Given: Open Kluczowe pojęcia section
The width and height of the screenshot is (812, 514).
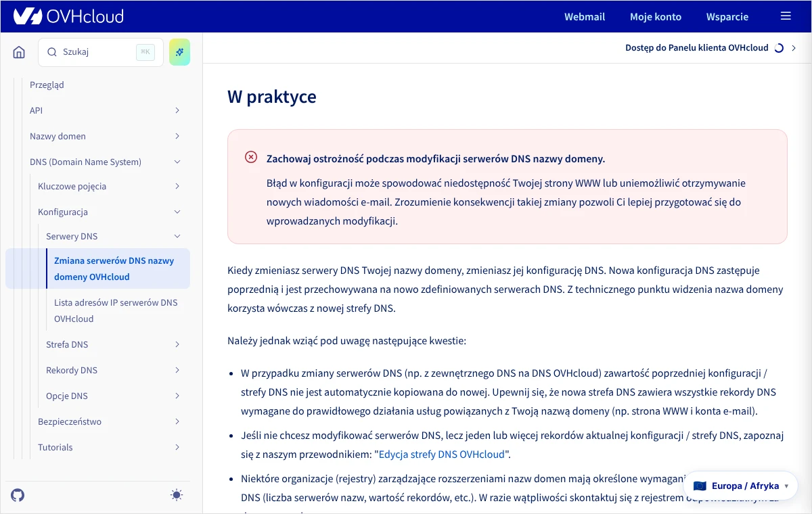Looking at the screenshot, I should 72,186.
